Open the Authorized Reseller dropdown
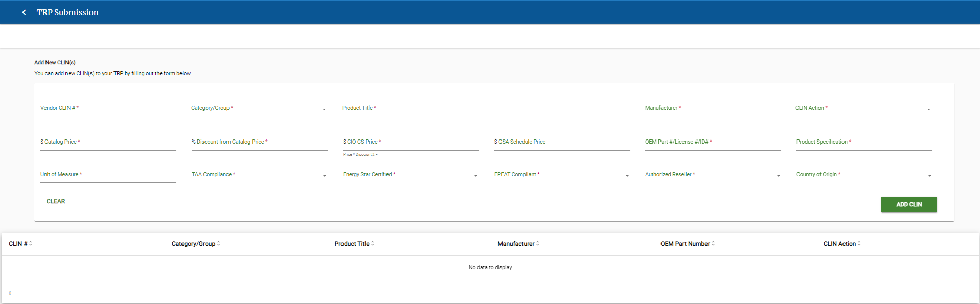 click(713, 175)
